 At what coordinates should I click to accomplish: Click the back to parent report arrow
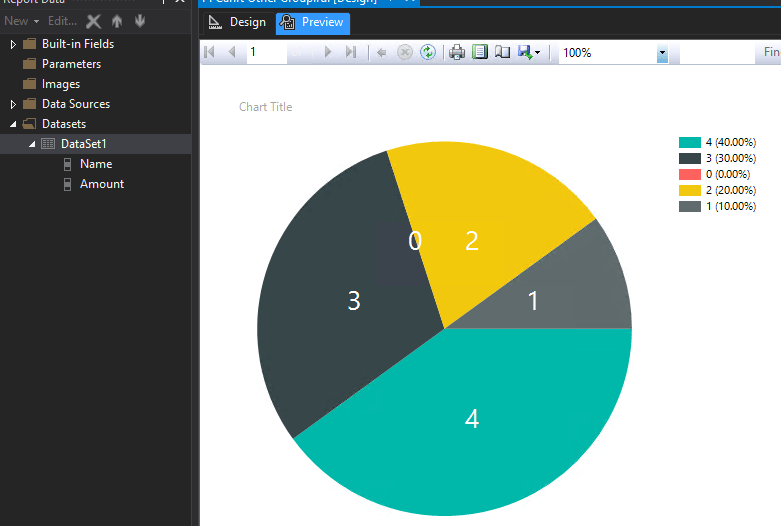click(x=382, y=52)
